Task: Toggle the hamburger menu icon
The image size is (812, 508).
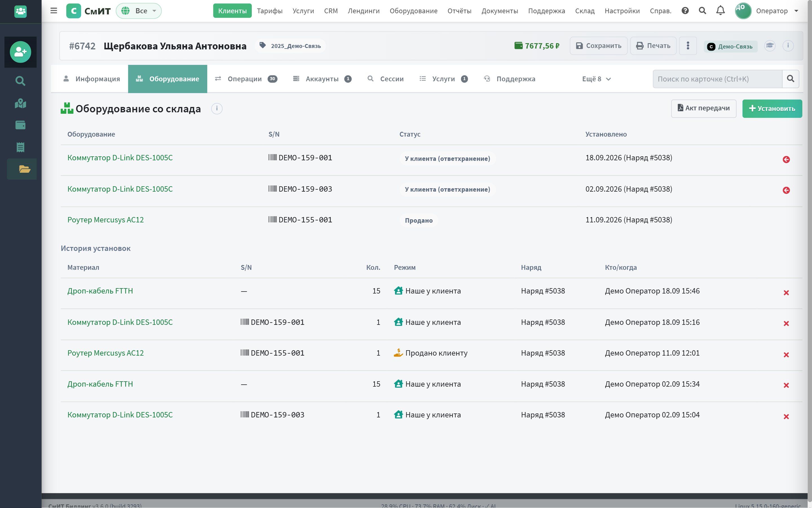Action: (54, 11)
